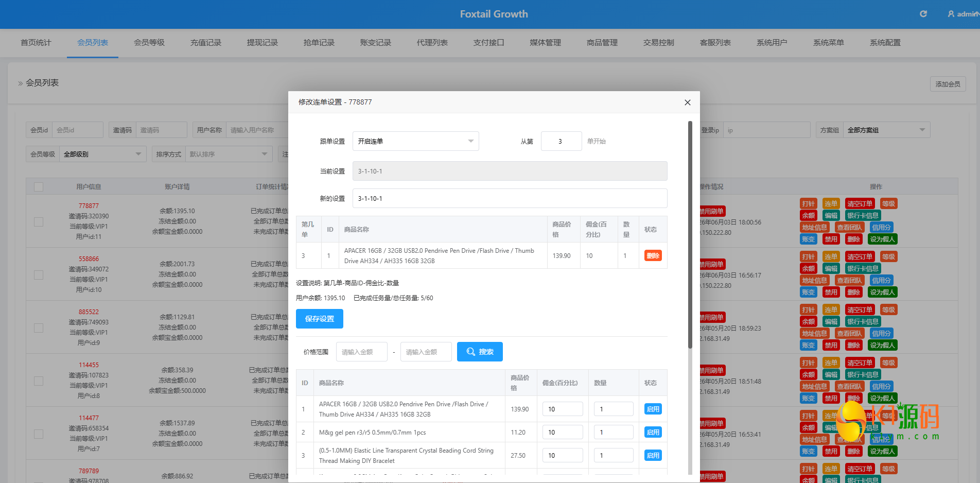Click the 从第 order number field
Screen dimensions: 980x483
click(x=561, y=141)
